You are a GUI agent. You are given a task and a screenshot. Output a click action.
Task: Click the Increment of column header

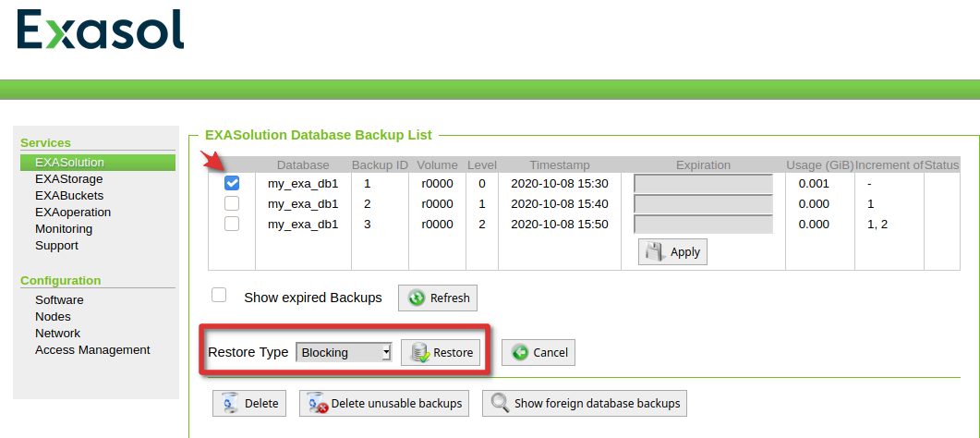click(x=889, y=165)
